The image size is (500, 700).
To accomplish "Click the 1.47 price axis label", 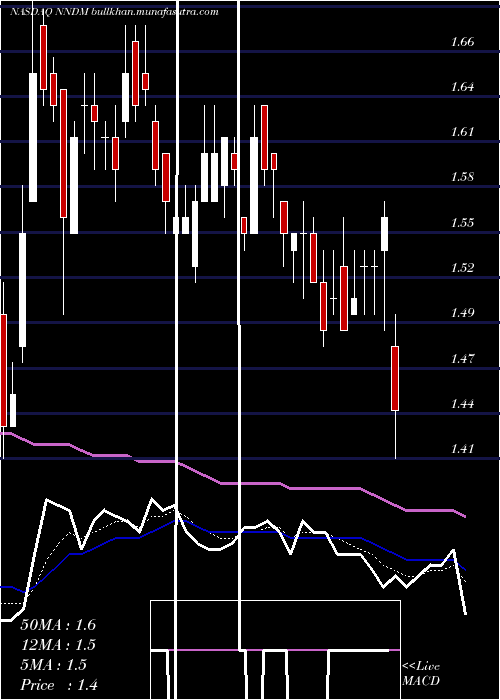I will pyautogui.click(x=462, y=358).
